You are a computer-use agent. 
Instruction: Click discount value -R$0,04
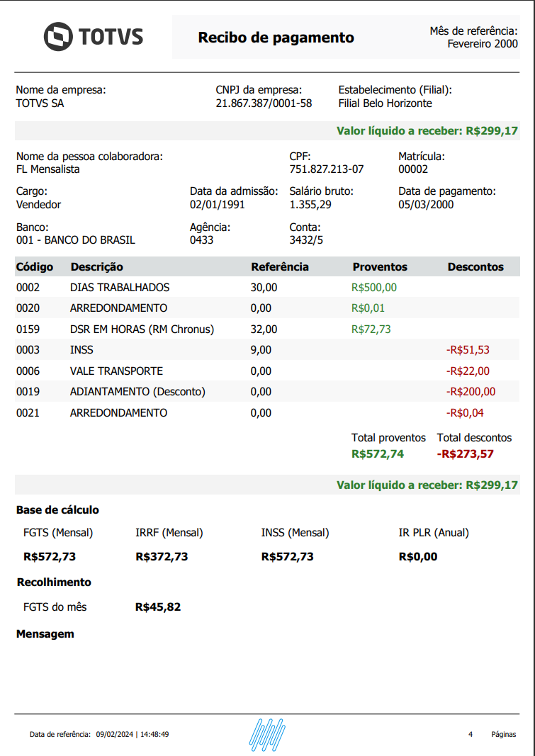tap(465, 412)
